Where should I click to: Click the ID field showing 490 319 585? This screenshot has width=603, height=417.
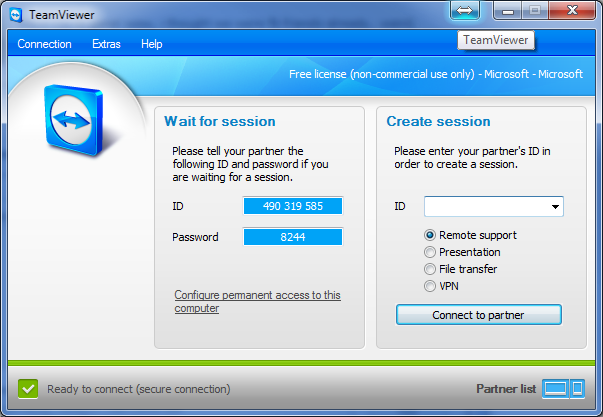pyautogui.click(x=293, y=206)
